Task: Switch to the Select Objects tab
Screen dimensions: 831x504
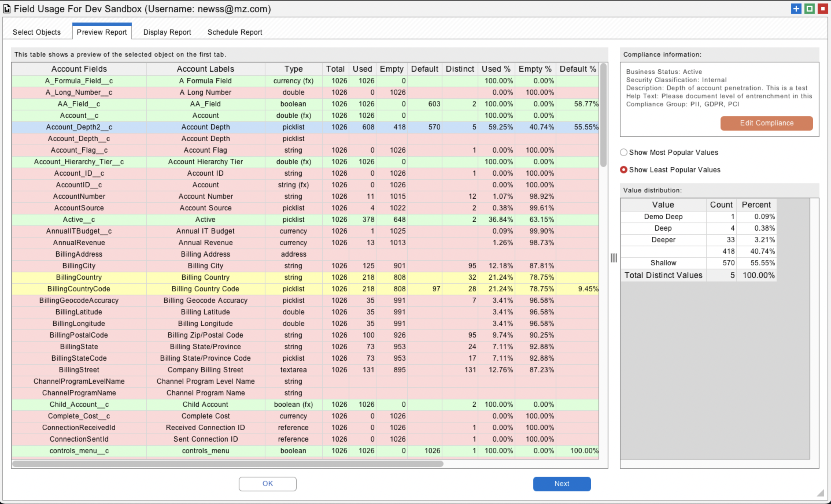Action: (37, 32)
